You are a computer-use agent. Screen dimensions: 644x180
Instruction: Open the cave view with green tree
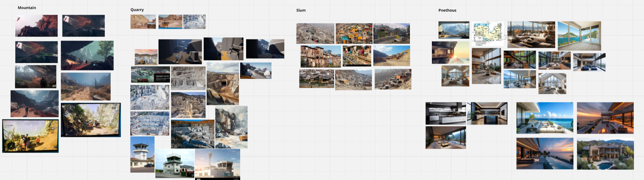point(87,56)
